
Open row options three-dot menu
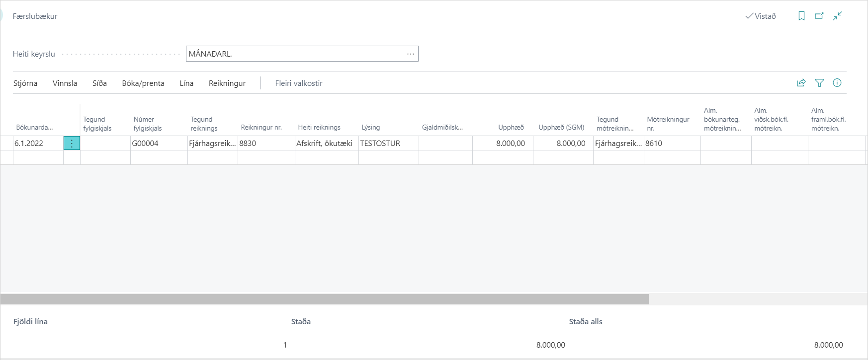coord(72,144)
